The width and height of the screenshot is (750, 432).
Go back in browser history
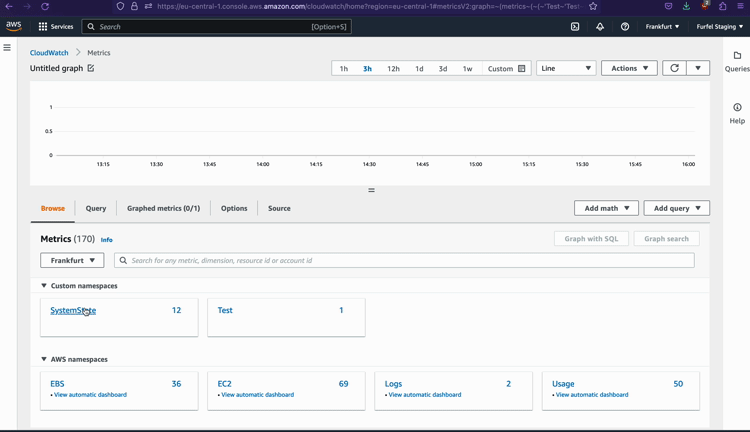point(9,6)
